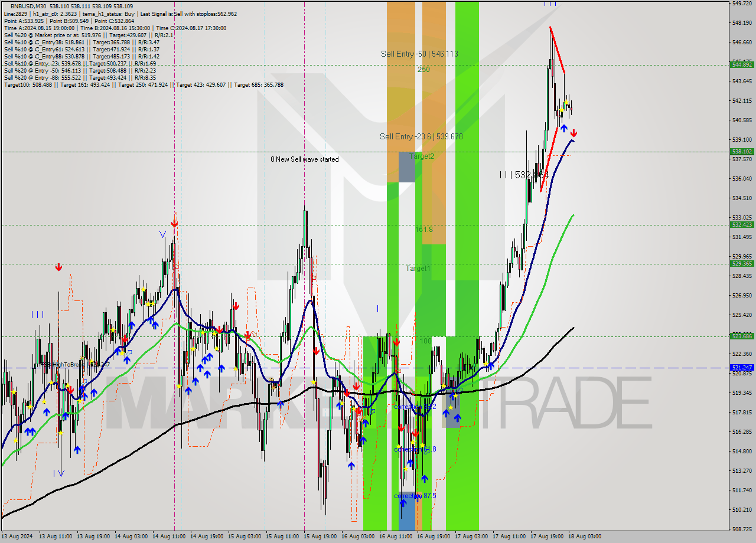The width and height of the screenshot is (756, 543).
Task: Click the green 523.686 price tag
Action: pos(742,336)
